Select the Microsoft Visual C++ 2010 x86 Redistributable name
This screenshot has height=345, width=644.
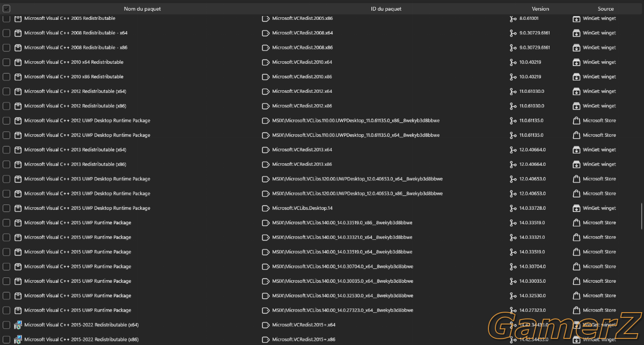point(74,77)
